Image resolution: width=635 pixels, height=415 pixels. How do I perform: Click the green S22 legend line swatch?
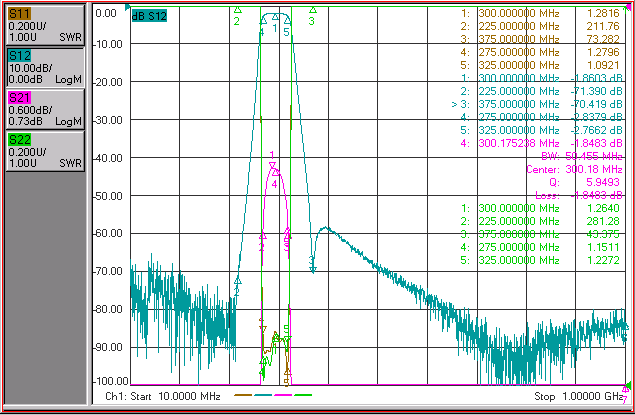click(x=303, y=395)
